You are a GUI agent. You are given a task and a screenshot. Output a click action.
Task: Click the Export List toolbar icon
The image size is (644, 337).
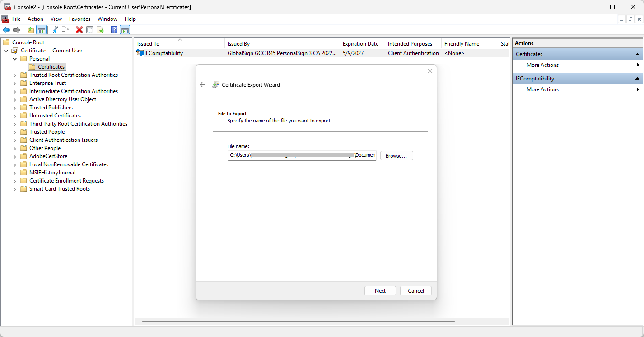click(x=100, y=30)
